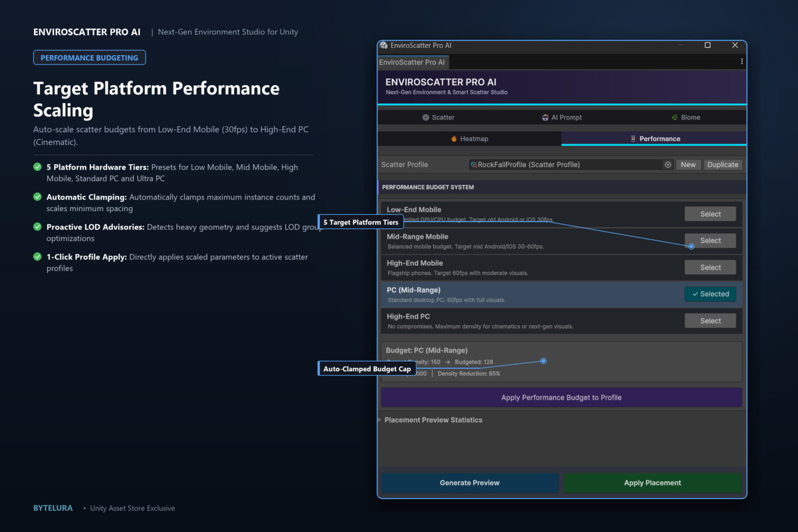Click the 'Density Reduction: 85%' value
The height and width of the screenshot is (532, 798).
[x=469, y=374]
